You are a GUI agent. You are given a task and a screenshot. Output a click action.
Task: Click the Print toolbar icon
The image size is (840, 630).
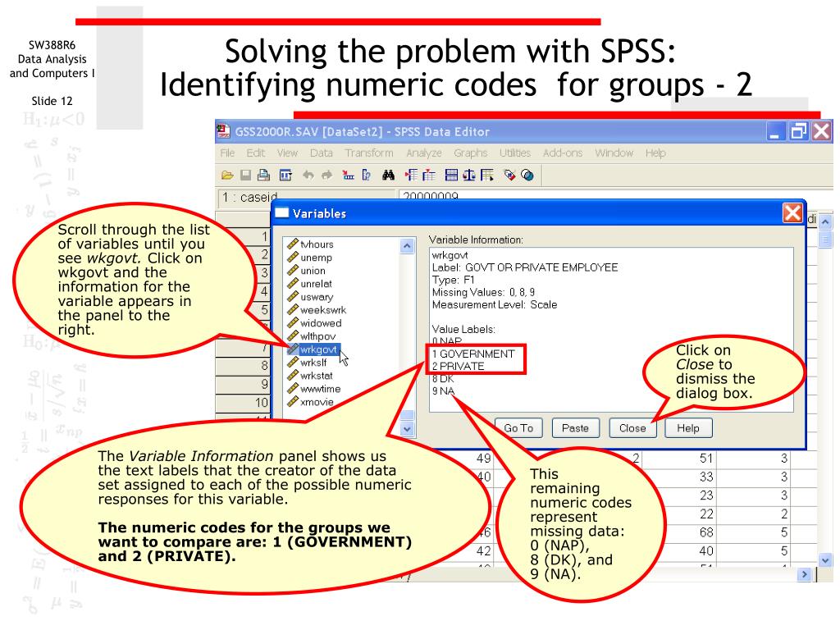coord(263,176)
